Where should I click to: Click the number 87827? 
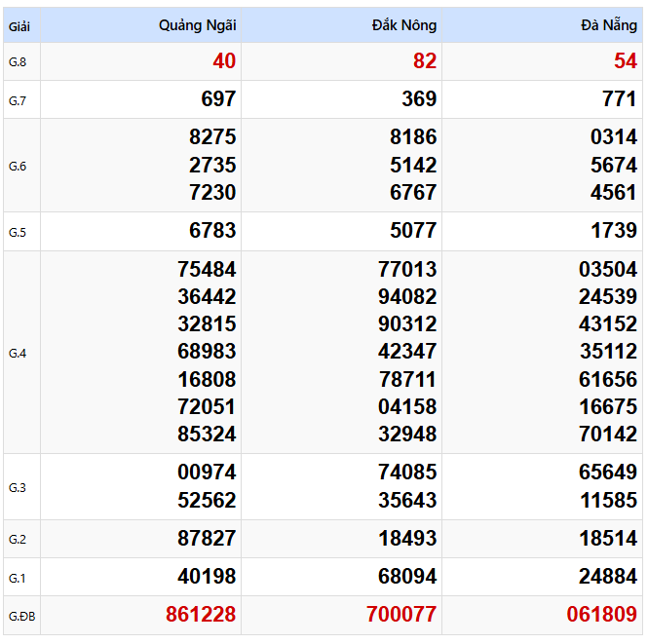207,538
